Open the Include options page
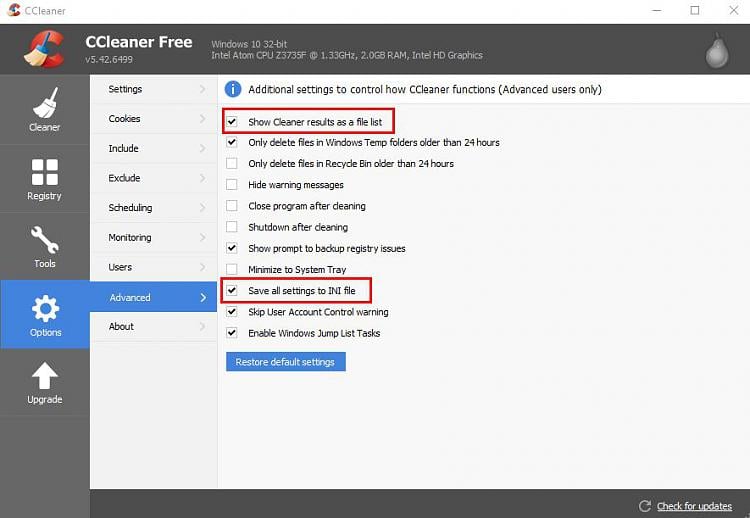Screen dimensions: 750x518 tap(154, 148)
